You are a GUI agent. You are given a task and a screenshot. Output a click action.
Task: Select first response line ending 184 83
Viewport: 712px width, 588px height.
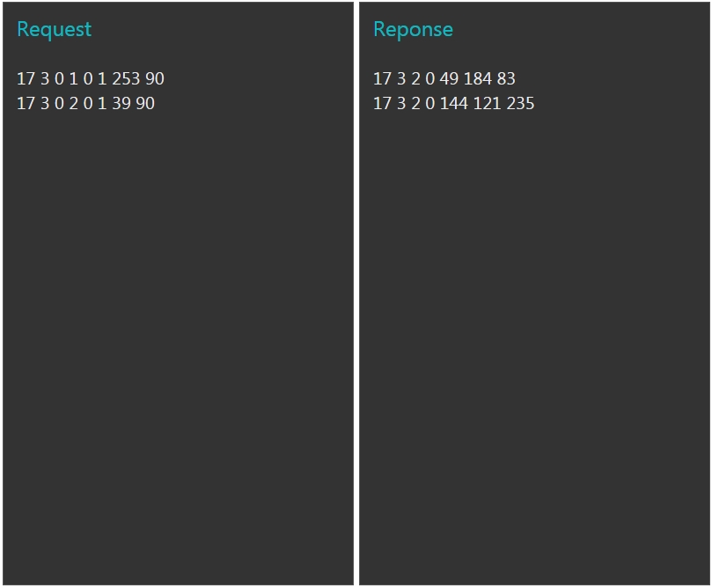tap(444, 79)
